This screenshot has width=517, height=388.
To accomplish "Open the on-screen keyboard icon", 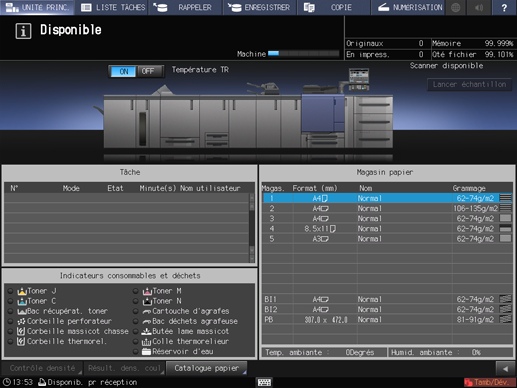I will (264, 382).
